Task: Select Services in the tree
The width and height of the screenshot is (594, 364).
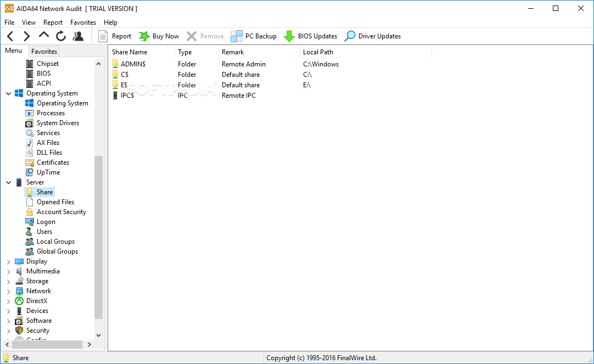Action: click(48, 132)
